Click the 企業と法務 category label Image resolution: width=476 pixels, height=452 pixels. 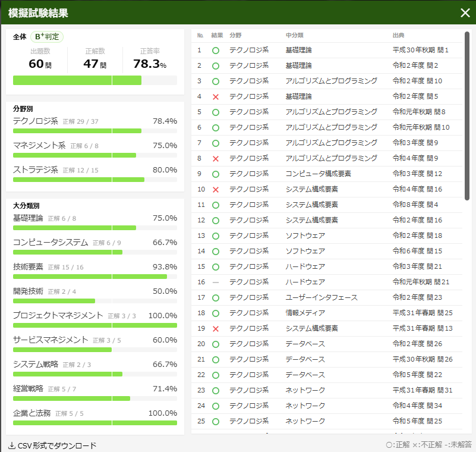(x=32, y=413)
